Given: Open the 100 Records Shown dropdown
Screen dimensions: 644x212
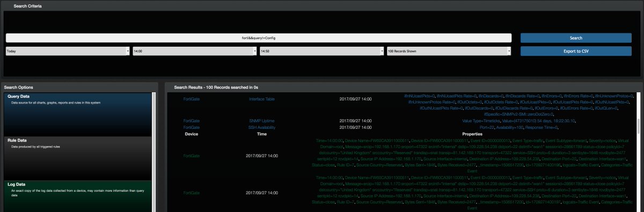Looking at the screenshot, I should click(x=449, y=51).
